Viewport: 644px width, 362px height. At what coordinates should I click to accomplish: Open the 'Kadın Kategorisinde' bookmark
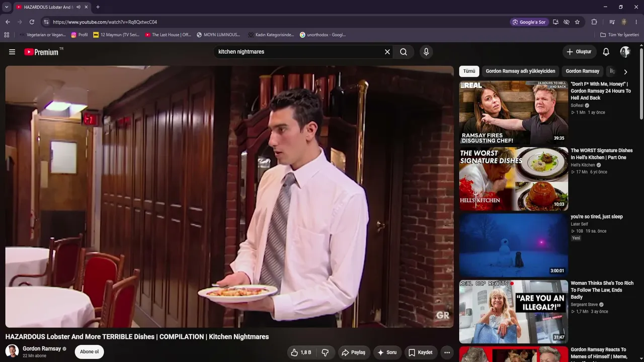[271, 35]
